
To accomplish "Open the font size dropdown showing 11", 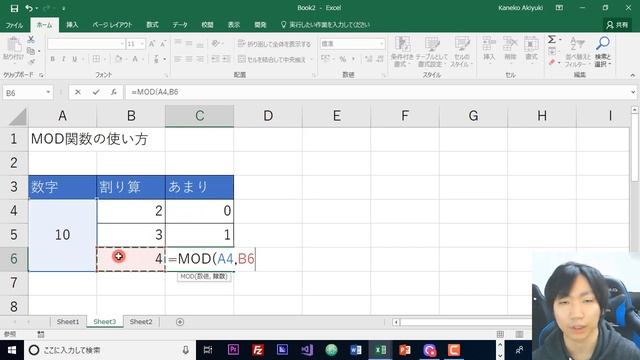I will 142,44.
